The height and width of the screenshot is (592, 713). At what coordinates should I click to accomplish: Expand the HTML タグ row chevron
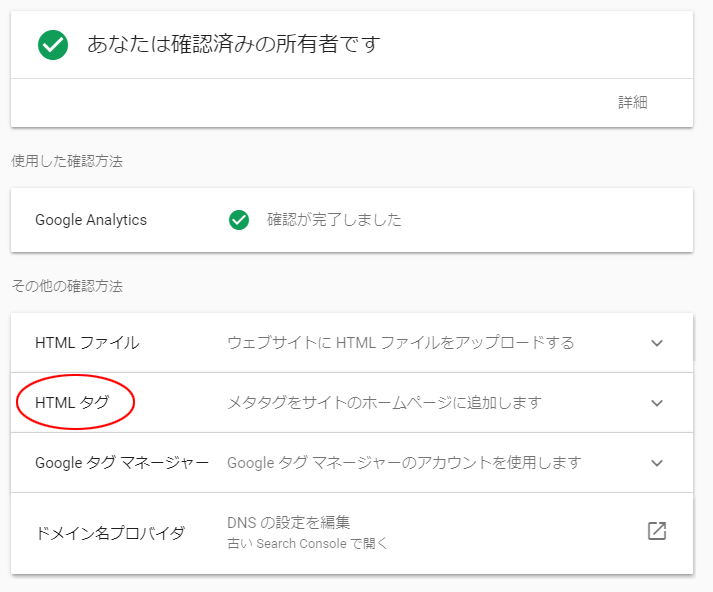tap(657, 403)
